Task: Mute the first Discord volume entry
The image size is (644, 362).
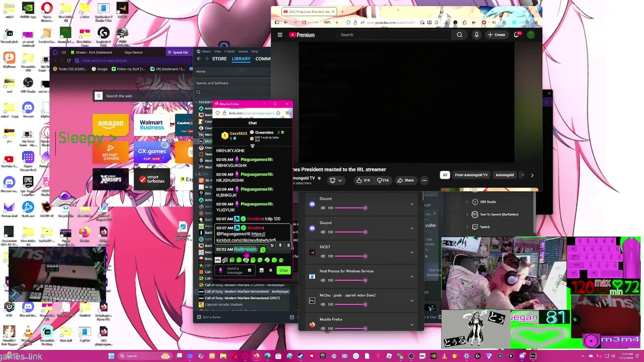Action: point(323,208)
